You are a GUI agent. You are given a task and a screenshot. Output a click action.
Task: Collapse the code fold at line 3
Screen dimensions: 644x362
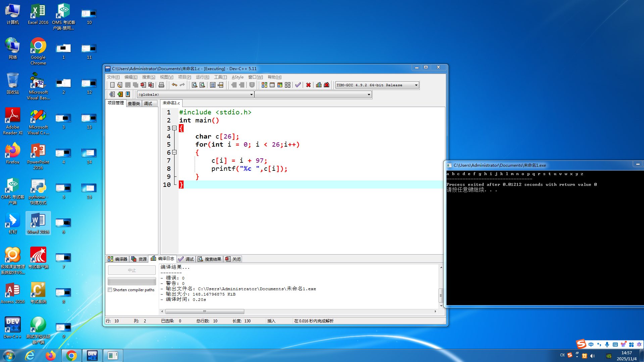point(175,128)
